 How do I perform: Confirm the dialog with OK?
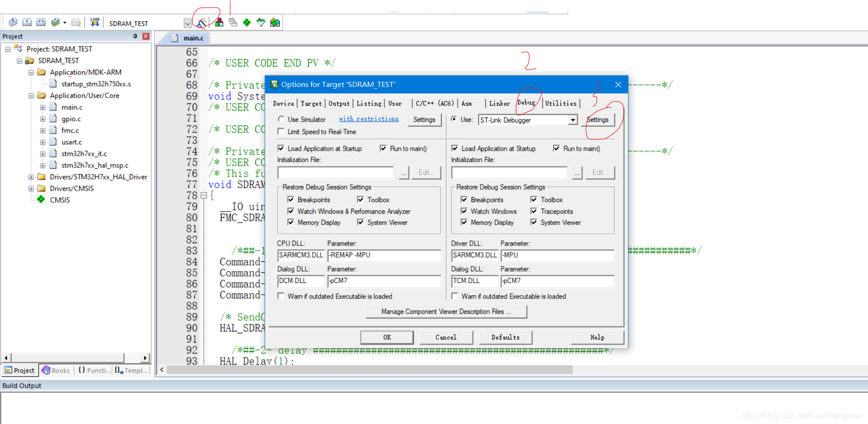point(387,337)
